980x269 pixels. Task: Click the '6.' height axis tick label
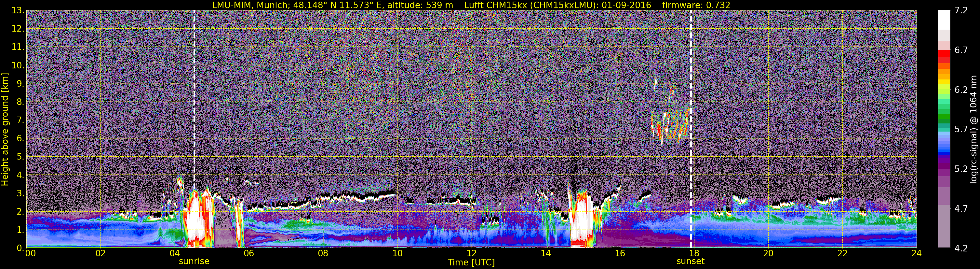tap(20, 138)
